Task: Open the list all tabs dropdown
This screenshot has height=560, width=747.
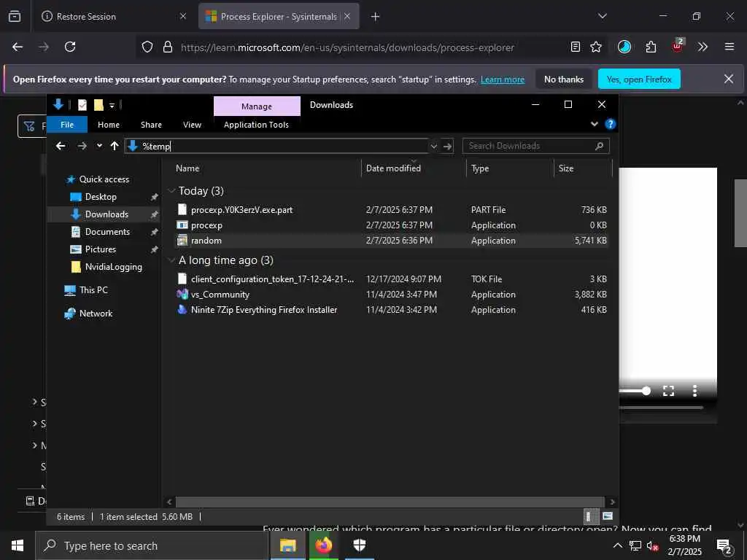Action: coord(602,16)
